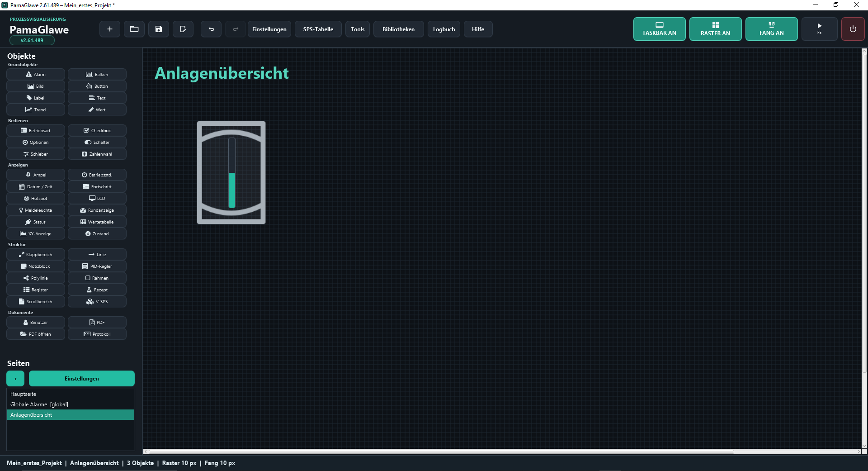This screenshot has width=868, height=471.
Task: Select the Anlagenübersicht page in the list
Action: coord(71,415)
